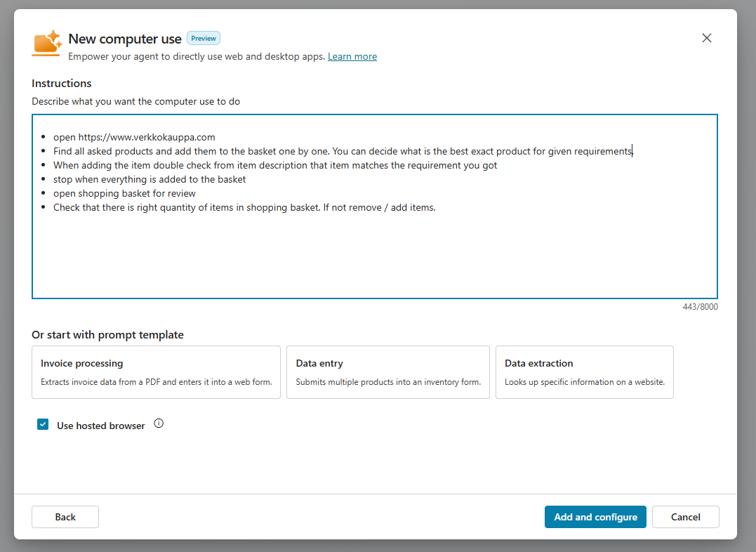
Task: Click the Cancel button
Action: pos(685,517)
